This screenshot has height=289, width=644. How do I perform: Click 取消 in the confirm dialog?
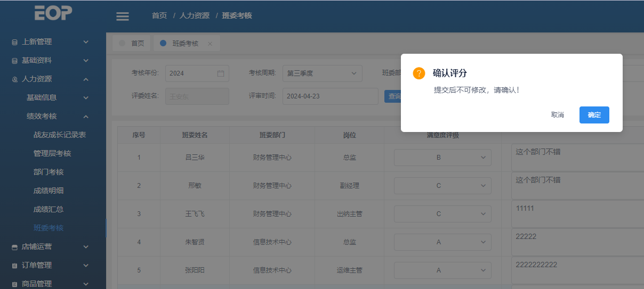(x=557, y=115)
